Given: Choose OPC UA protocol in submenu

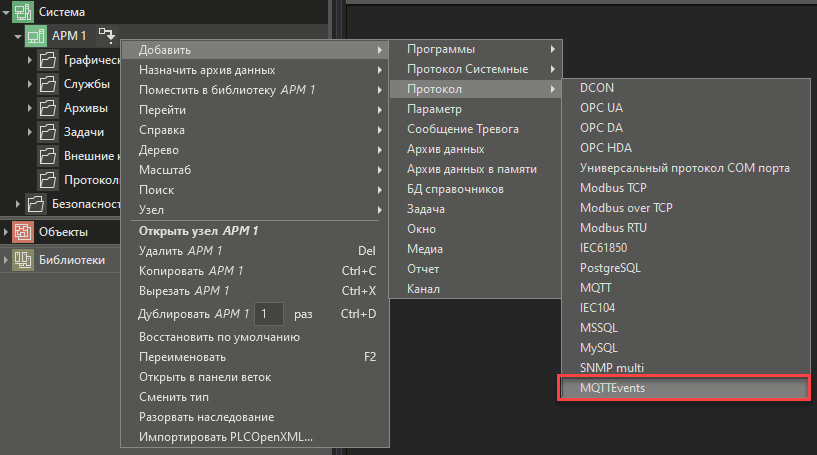Looking at the screenshot, I should [601, 107].
